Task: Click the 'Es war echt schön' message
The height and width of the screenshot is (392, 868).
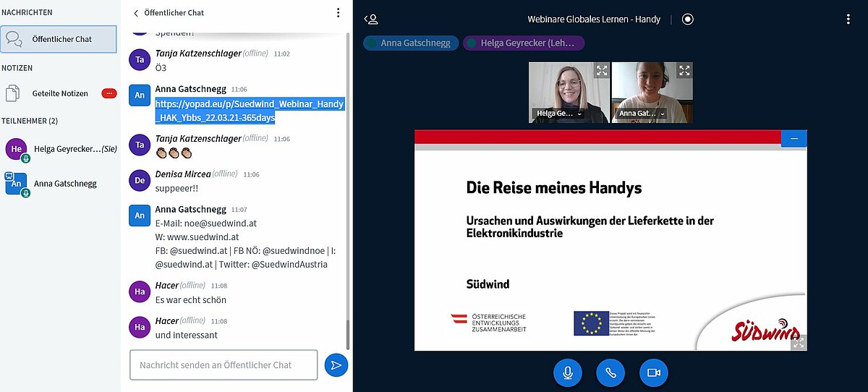Action: coord(191,299)
